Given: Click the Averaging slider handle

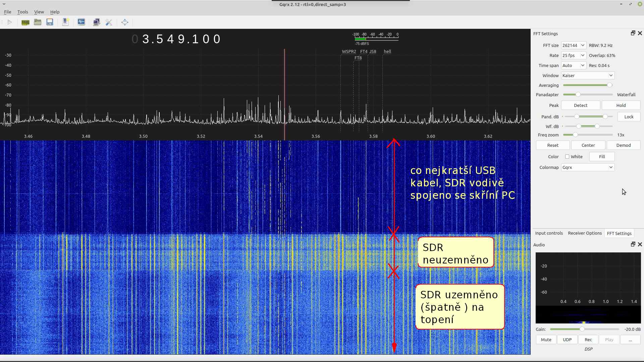Looking at the screenshot, I should [x=609, y=85].
